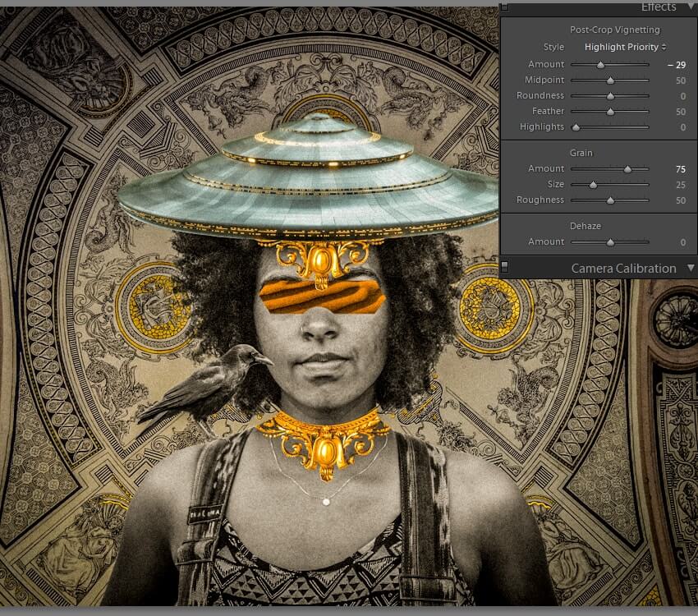Click the Dehaze Amount slider handle

[610, 242]
